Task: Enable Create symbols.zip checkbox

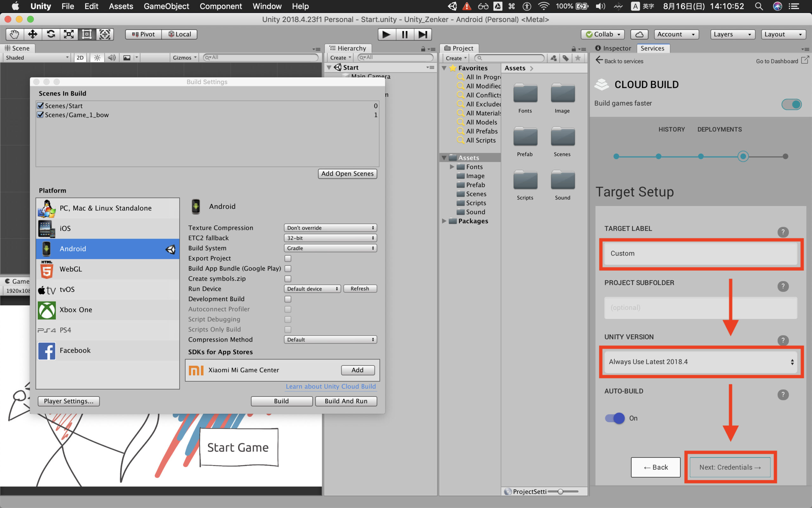Action: (x=288, y=278)
